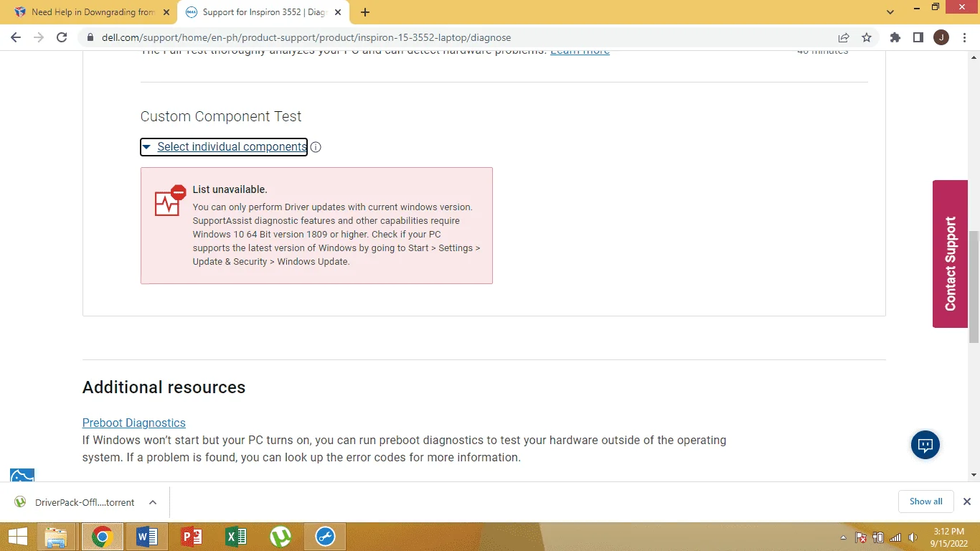The height and width of the screenshot is (551, 980).
Task: Click the scrollbar up arrow
Action: 974,57
